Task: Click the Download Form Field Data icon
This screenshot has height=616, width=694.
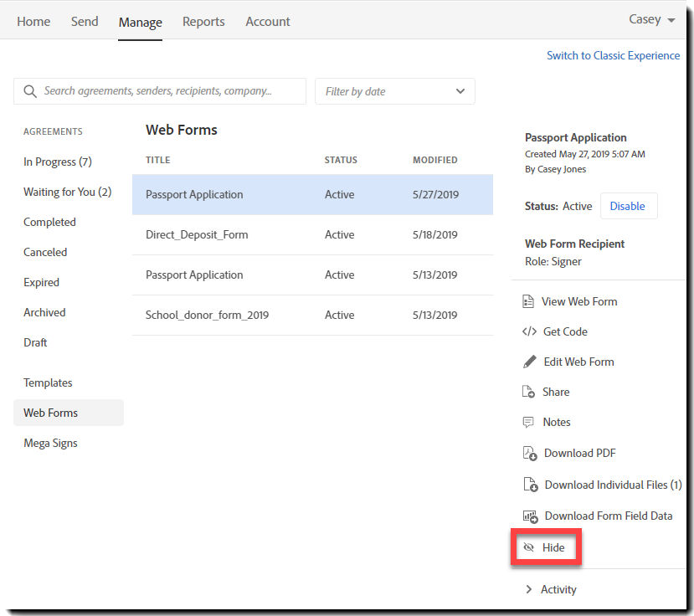Action: [x=530, y=516]
